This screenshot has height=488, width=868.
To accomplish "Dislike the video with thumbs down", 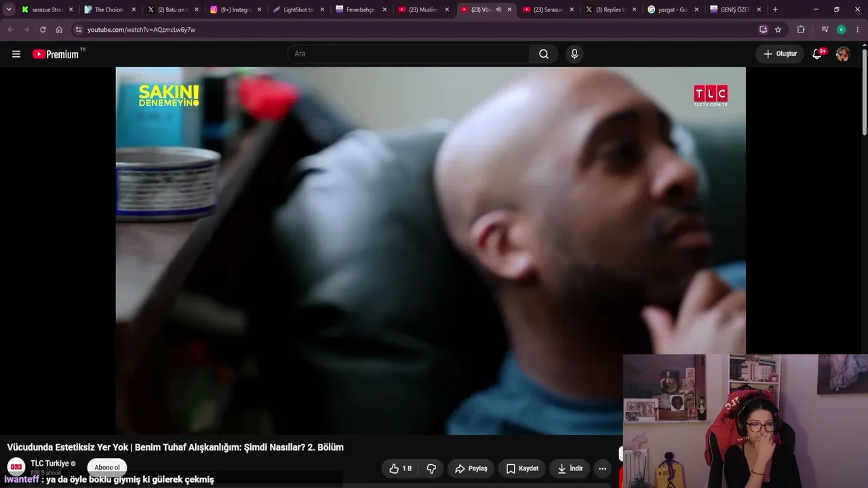I will [431, 468].
